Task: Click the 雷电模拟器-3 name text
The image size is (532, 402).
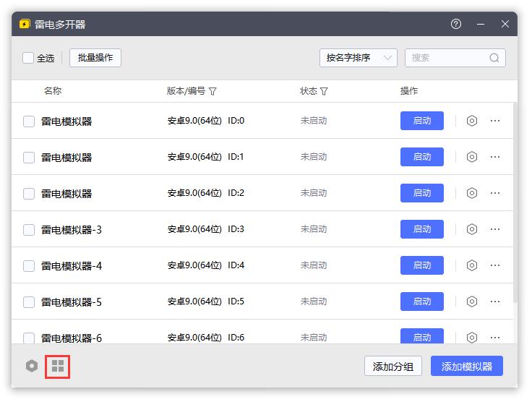Action: click(x=72, y=230)
